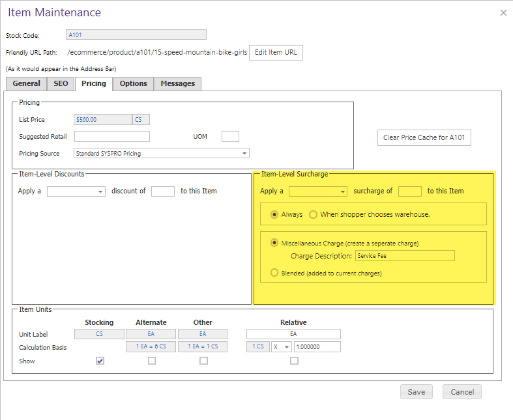
Task: Click the Suggested Retail input field
Action: coord(112,137)
